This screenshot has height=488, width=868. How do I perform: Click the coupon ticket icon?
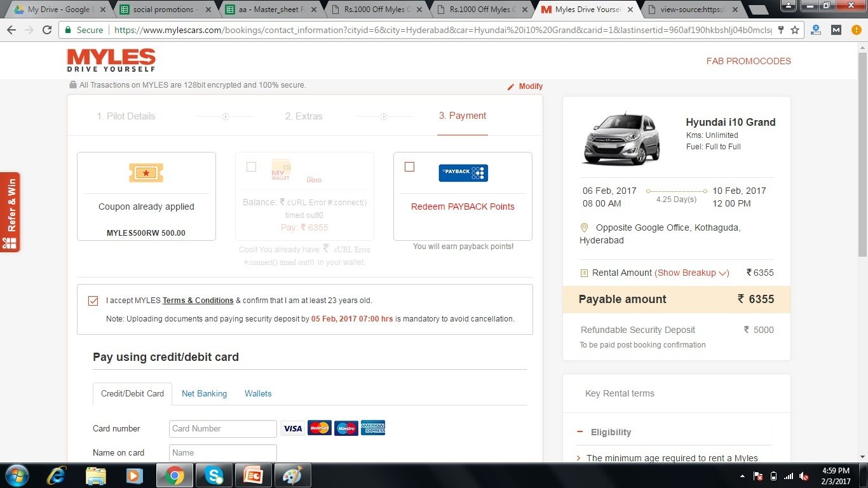pos(146,173)
